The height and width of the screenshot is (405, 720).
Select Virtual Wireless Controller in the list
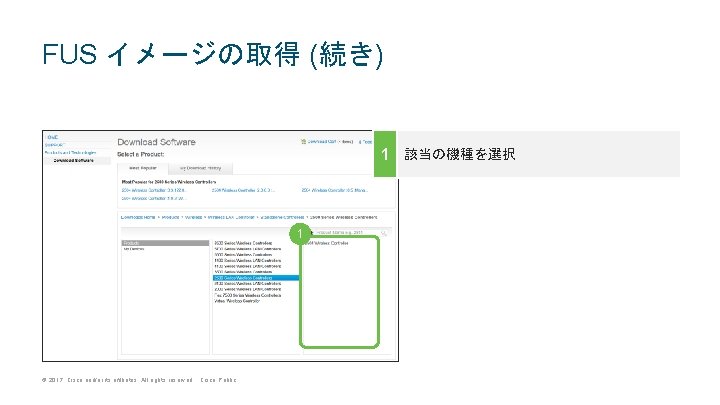click(237, 301)
